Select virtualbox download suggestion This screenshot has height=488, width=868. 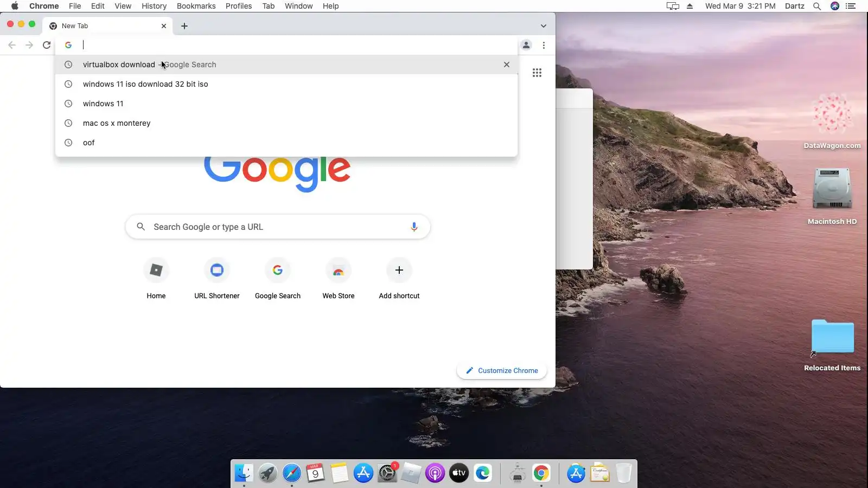286,65
